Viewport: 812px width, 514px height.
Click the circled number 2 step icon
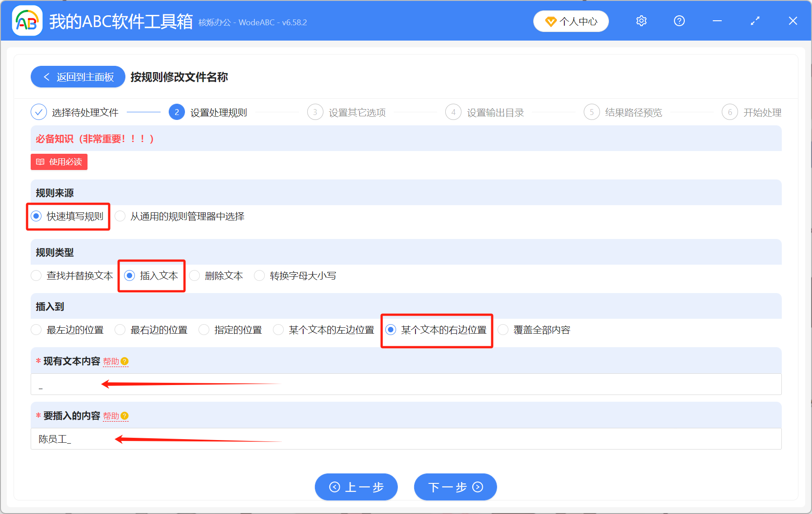click(x=177, y=112)
